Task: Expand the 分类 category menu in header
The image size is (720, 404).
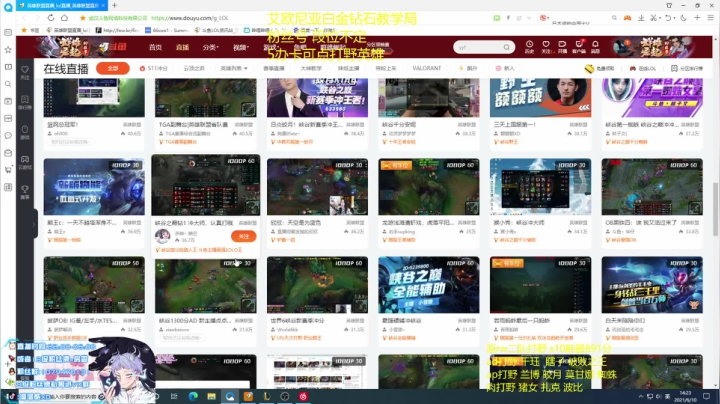Action: (x=211, y=47)
